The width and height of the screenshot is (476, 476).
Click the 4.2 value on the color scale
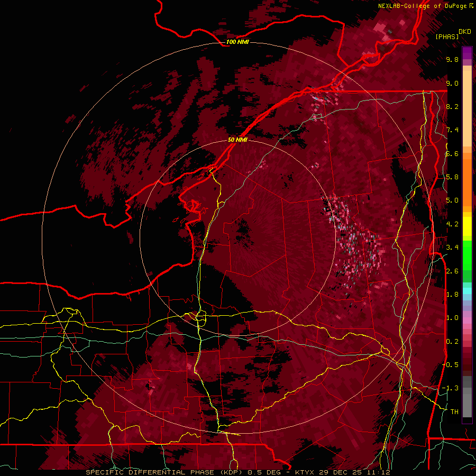click(x=452, y=224)
